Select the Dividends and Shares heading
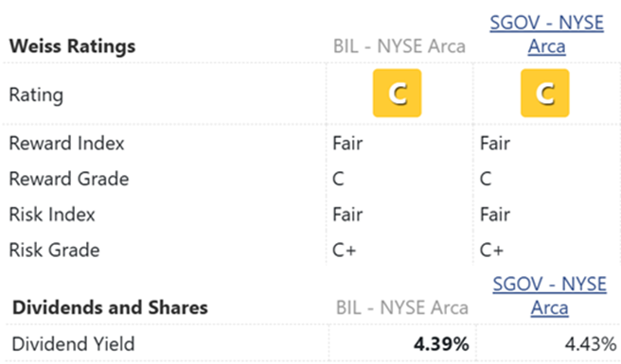Viewport: 621px width, 364px height. click(x=110, y=308)
